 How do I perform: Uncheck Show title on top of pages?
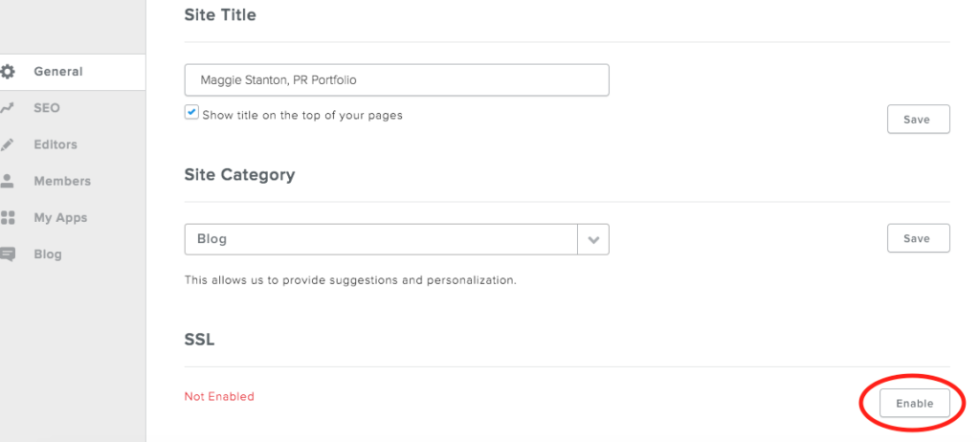[x=191, y=113]
